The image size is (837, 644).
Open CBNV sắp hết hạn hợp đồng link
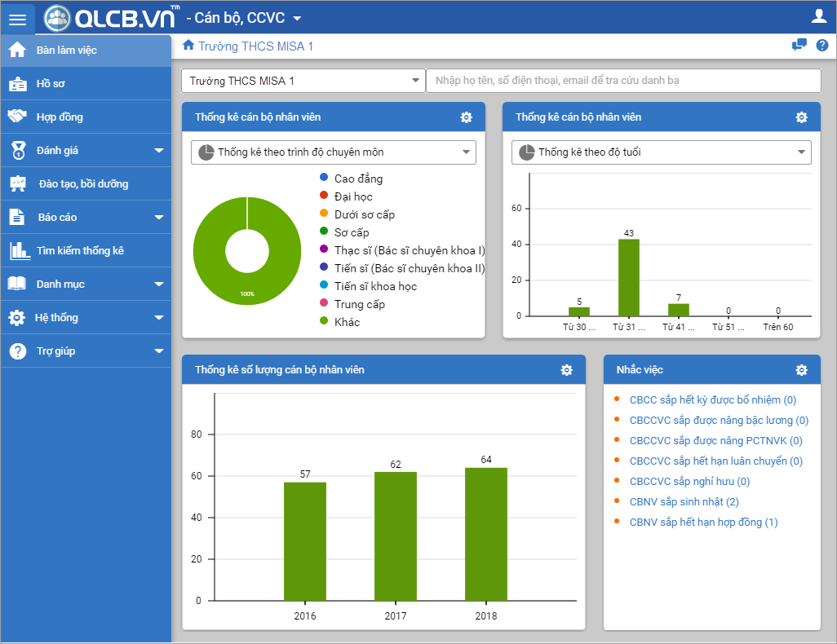pos(703,522)
